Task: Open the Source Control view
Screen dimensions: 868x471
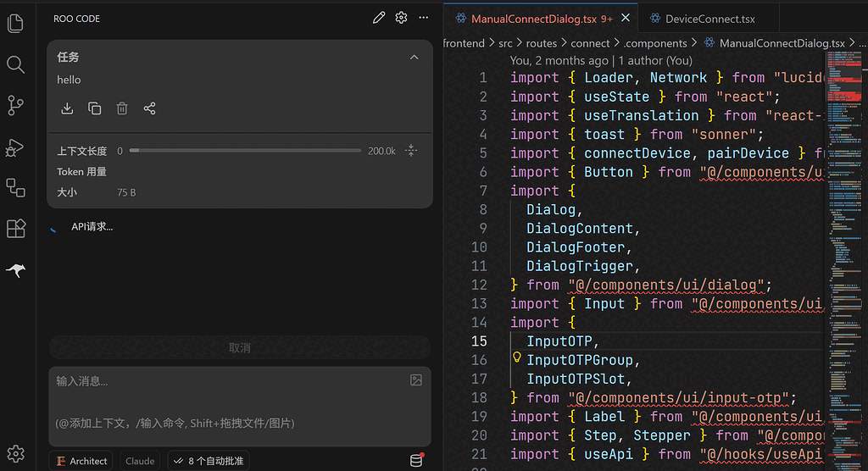Action: (15, 105)
